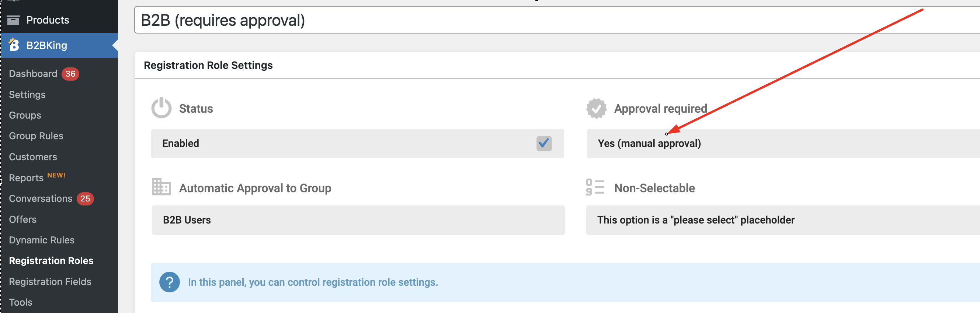Viewport: 980px width, 313px height.
Task: Open the Non-Selectable placeholder dropdown
Action: [x=783, y=220]
